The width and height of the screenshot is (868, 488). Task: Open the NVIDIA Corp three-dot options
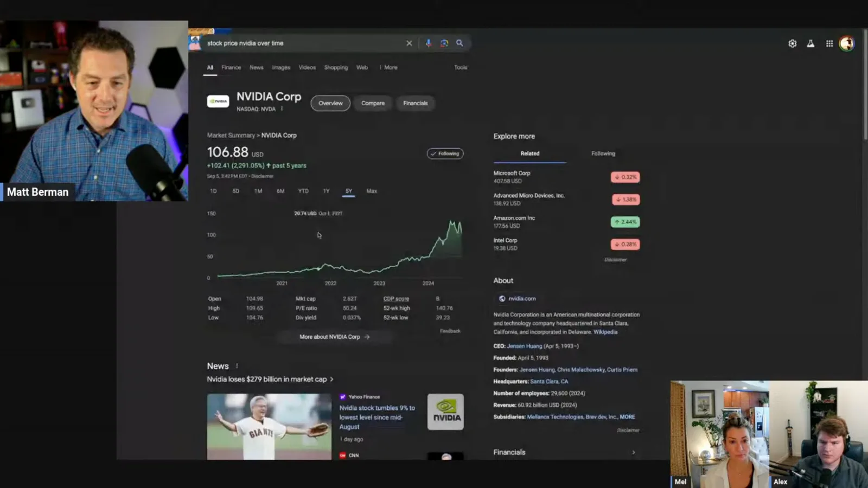[x=282, y=108]
